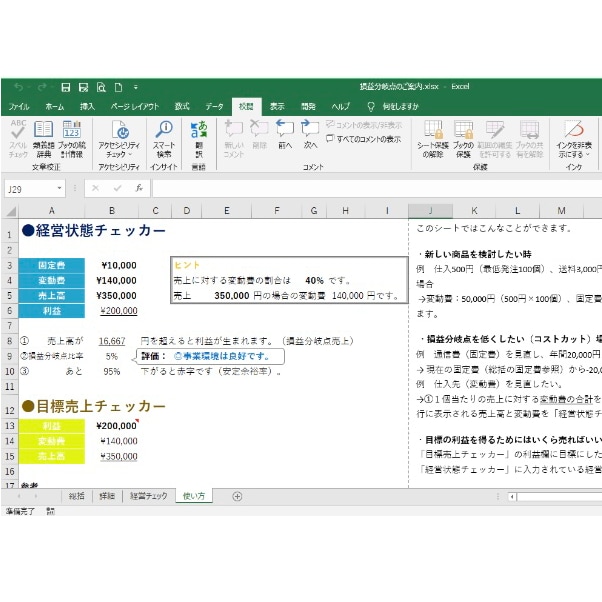
Task: Open the Thesaurus (類義語辞典)
Action: pos(43,139)
